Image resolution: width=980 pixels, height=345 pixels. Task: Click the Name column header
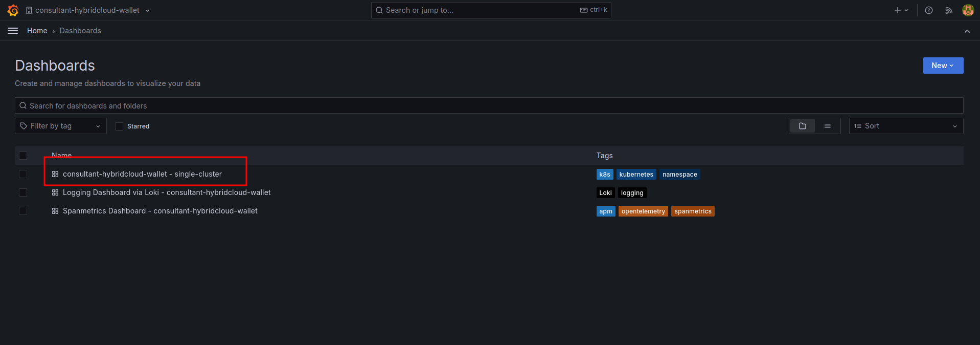(x=61, y=155)
